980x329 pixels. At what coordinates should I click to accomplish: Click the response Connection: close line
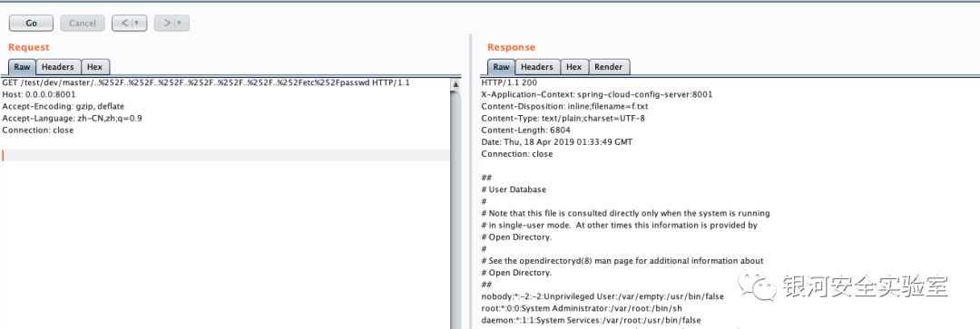point(517,153)
